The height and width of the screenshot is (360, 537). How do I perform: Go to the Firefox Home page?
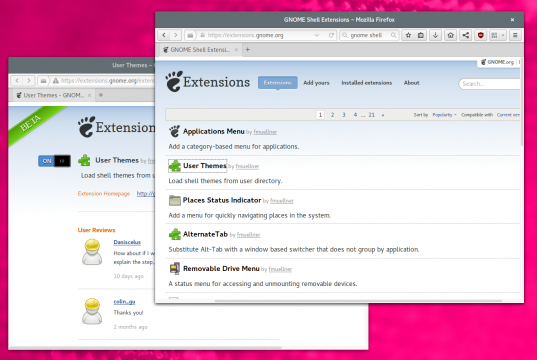(x=450, y=35)
